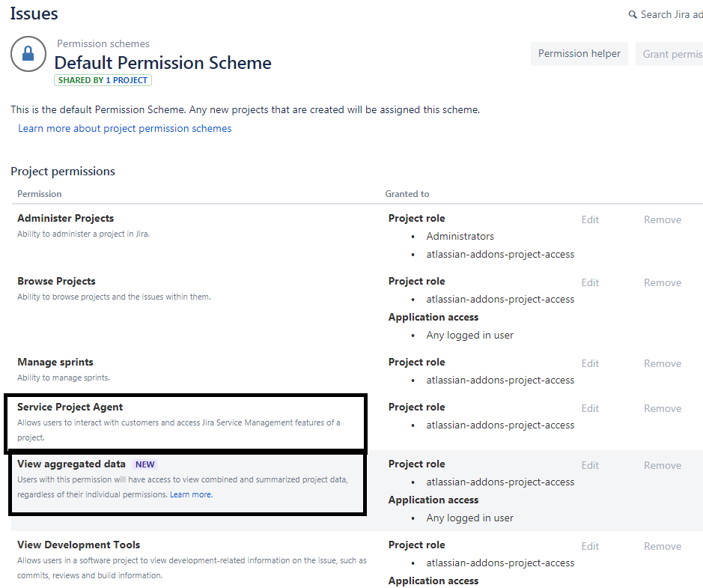Edit the View aggregated data permission
703x588 pixels.
pyautogui.click(x=590, y=465)
